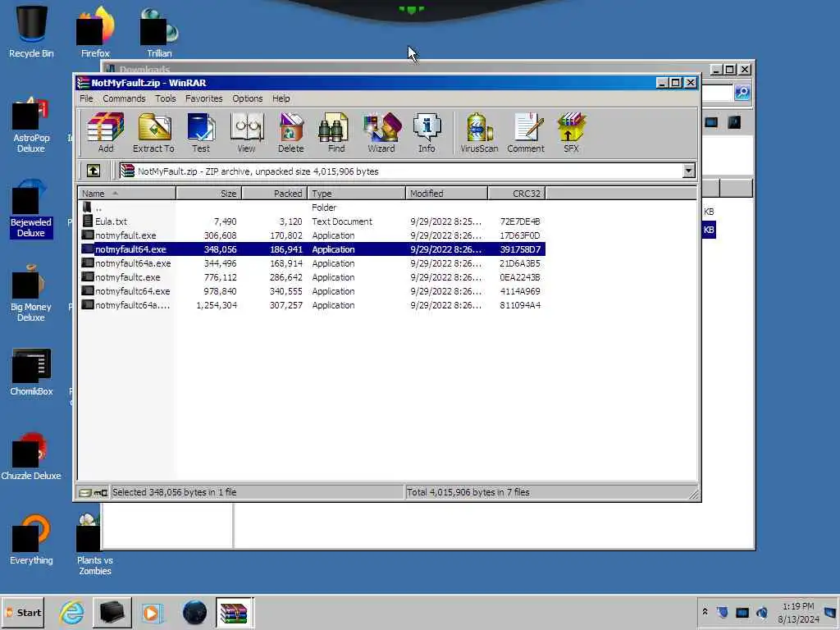Click the volume speaker tray icon

tap(762, 612)
